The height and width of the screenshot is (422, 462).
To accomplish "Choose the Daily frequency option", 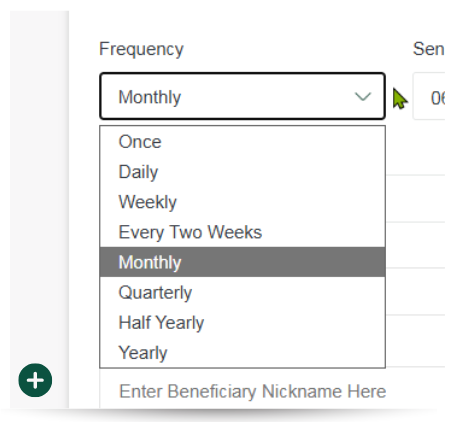I will point(242,172).
